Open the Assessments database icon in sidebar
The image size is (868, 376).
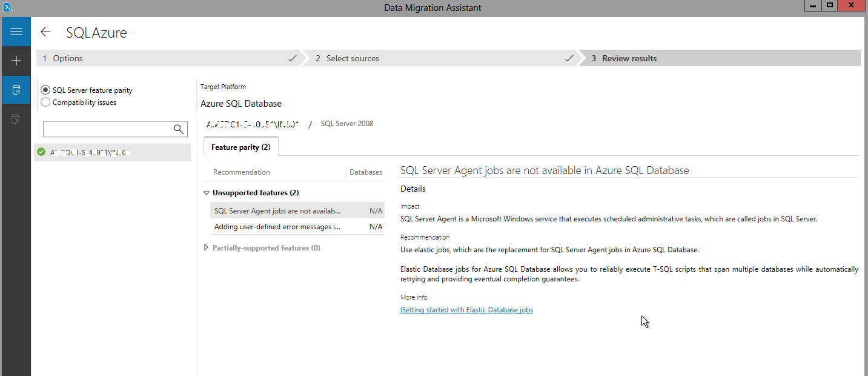pyautogui.click(x=16, y=90)
